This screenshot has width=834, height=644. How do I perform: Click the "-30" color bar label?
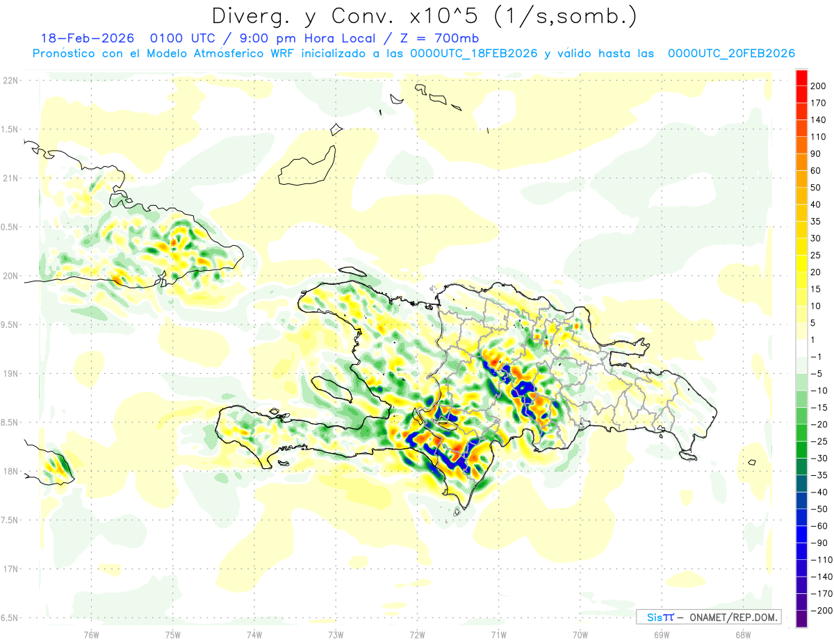pos(821,458)
